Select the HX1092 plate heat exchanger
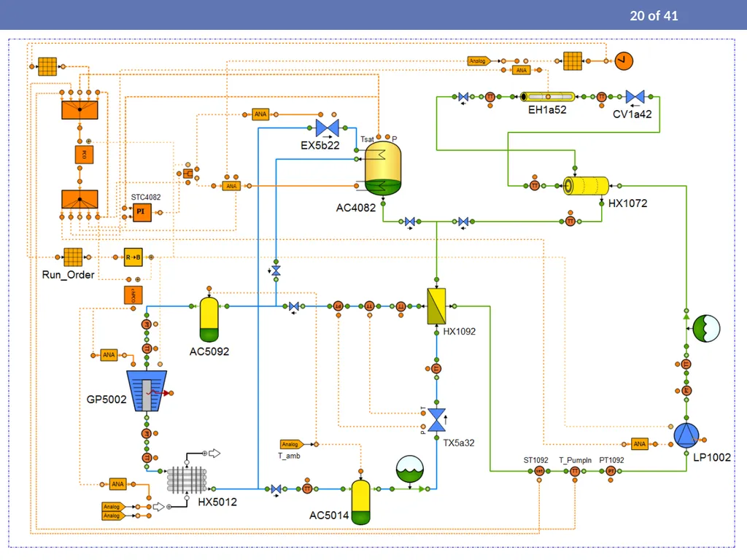 pos(436,306)
